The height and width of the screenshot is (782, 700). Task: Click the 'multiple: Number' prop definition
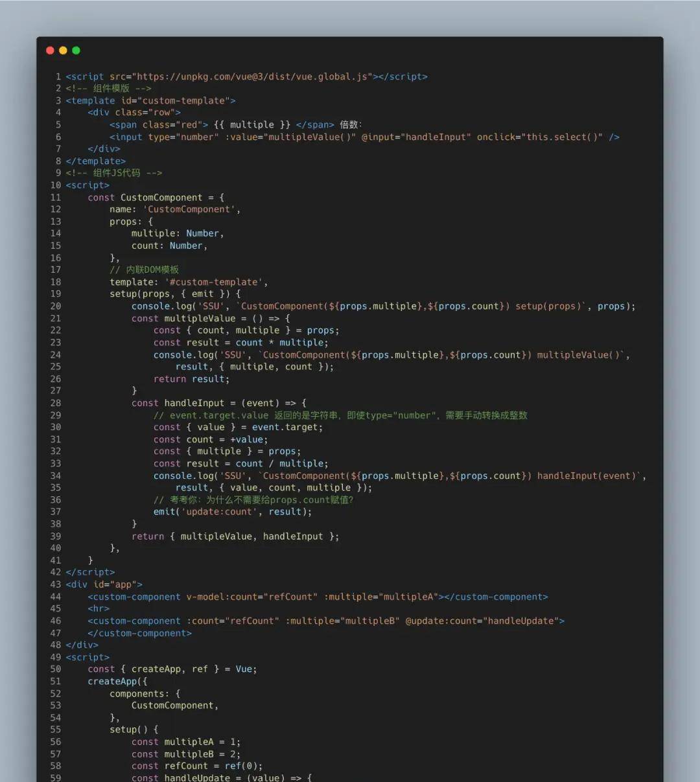[x=177, y=233]
